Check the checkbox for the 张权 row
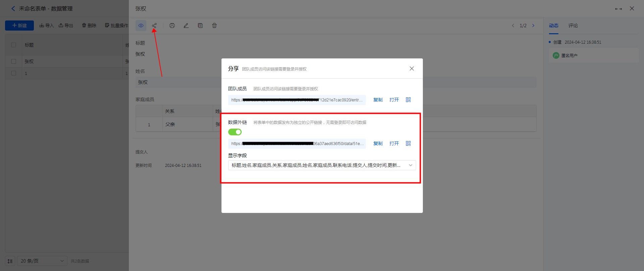The width and height of the screenshot is (644, 271). [14, 61]
